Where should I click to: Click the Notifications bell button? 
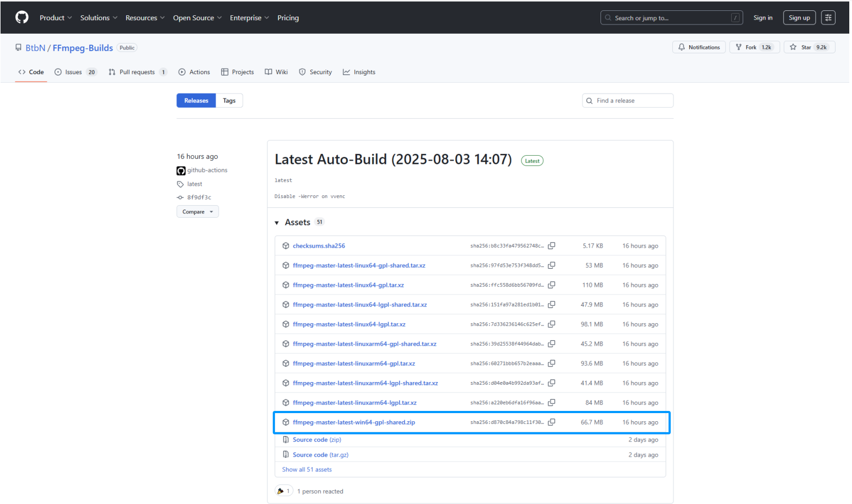tap(699, 47)
